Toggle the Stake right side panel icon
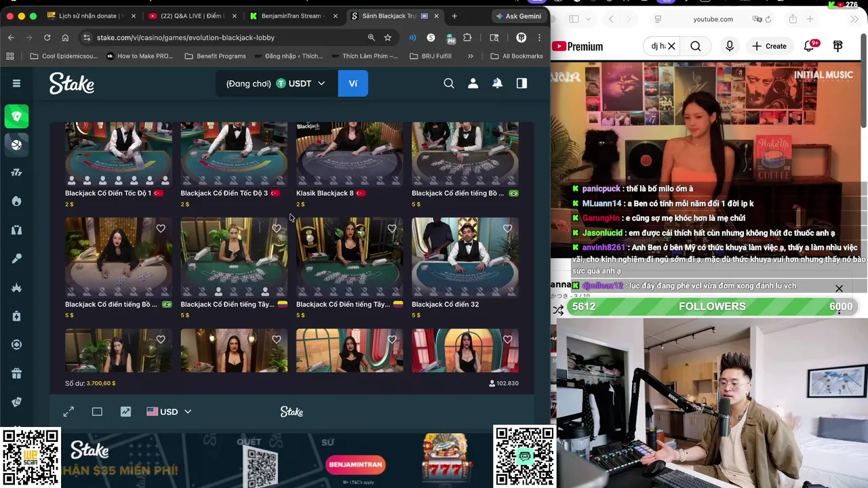 pyautogui.click(x=521, y=83)
